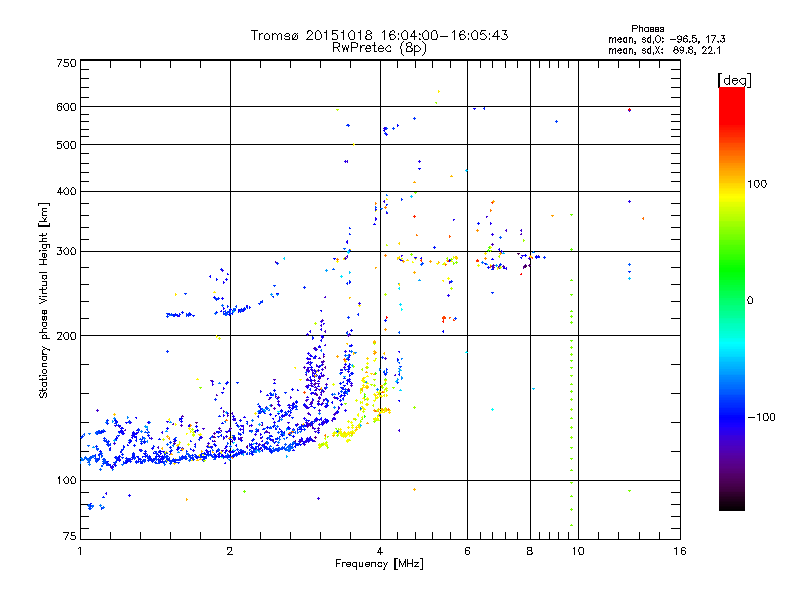Click the y-axis label '200'
The image size is (800, 600).
coord(66,336)
